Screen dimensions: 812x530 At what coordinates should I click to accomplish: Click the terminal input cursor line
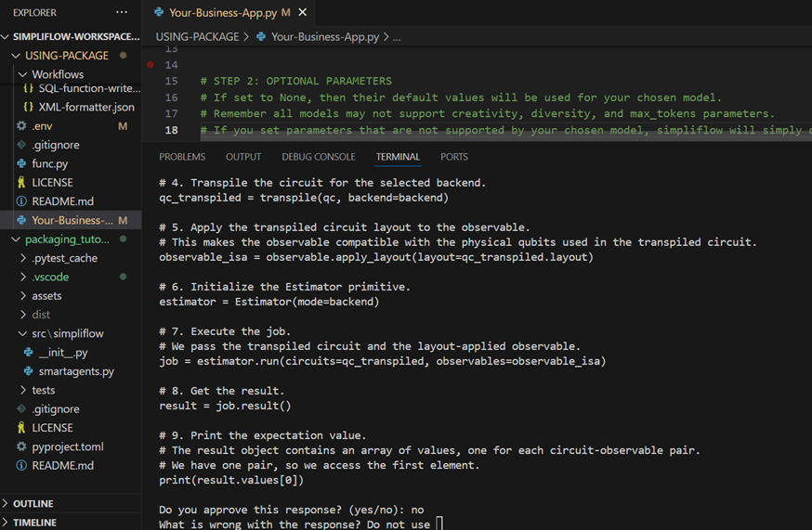click(x=439, y=524)
